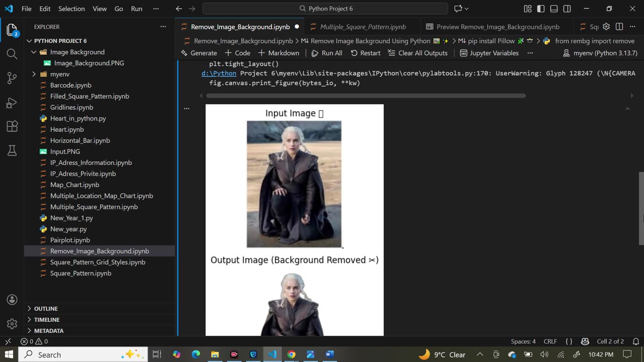This screenshot has height=362, width=644.
Task: Click the Copilot status icon in status bar
Action: click(x=585, y=341)
